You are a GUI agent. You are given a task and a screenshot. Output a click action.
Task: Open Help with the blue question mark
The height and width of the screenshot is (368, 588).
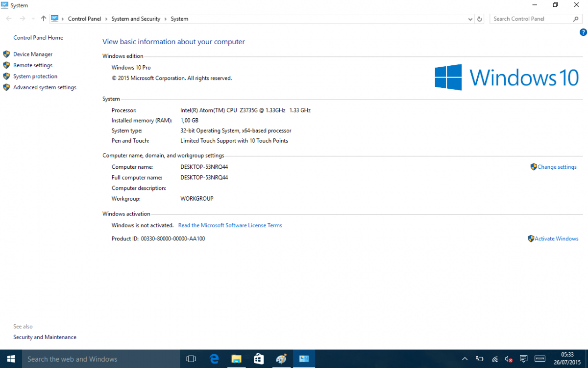[x=583, y=32]
